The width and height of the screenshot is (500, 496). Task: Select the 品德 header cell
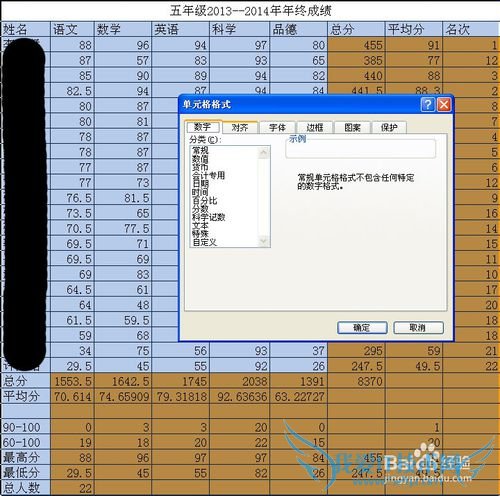[299, 29]
